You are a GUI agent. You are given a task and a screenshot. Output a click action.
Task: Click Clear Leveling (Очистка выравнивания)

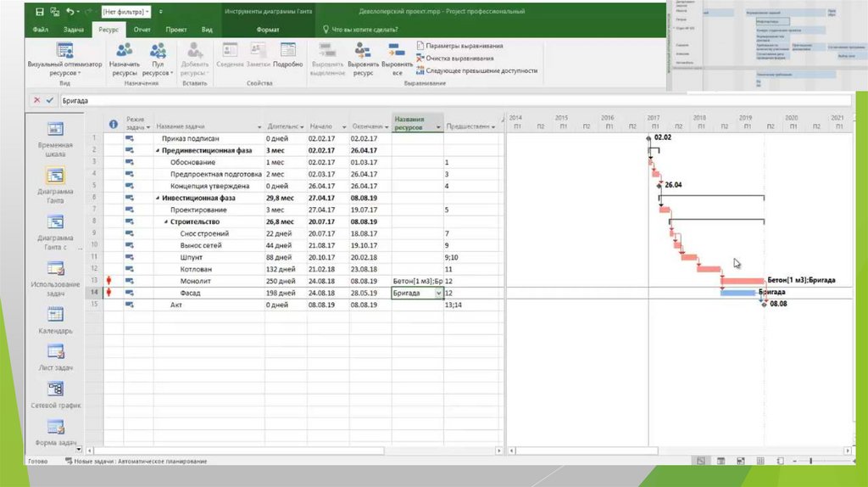(x=454, y=59)
